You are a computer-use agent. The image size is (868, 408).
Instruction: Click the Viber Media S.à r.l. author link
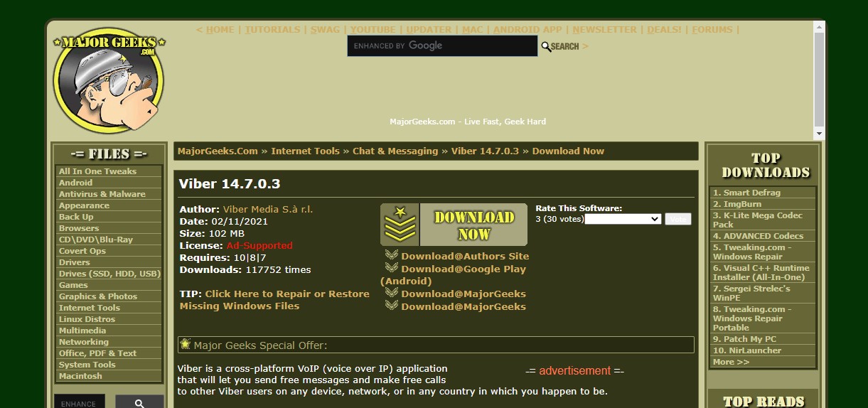click(268, 210)
